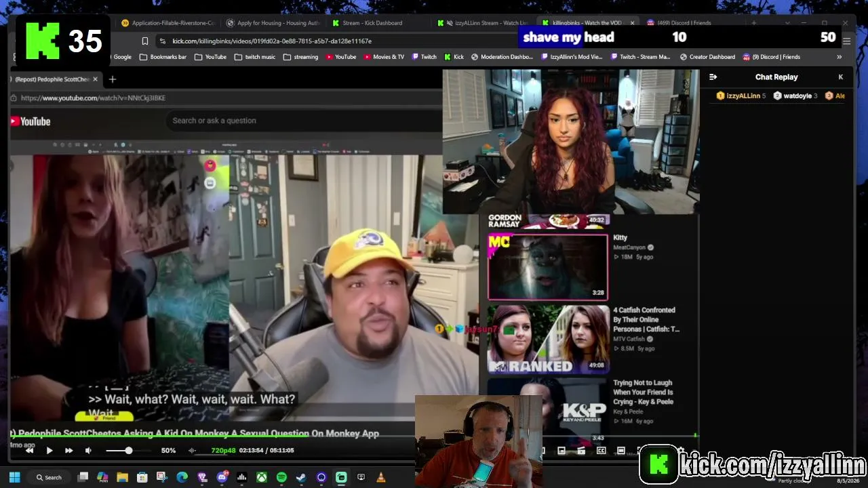The width and height of the screenshot is (868, 488).
Task: Open the Brave browser taskbar icon
Action: [x=202, y=477]
